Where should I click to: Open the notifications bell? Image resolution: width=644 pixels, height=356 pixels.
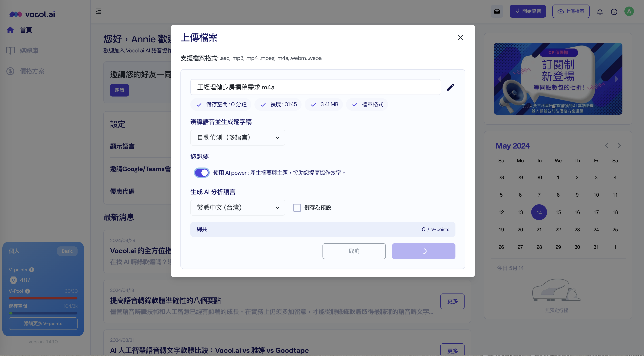tap(600, 12)
